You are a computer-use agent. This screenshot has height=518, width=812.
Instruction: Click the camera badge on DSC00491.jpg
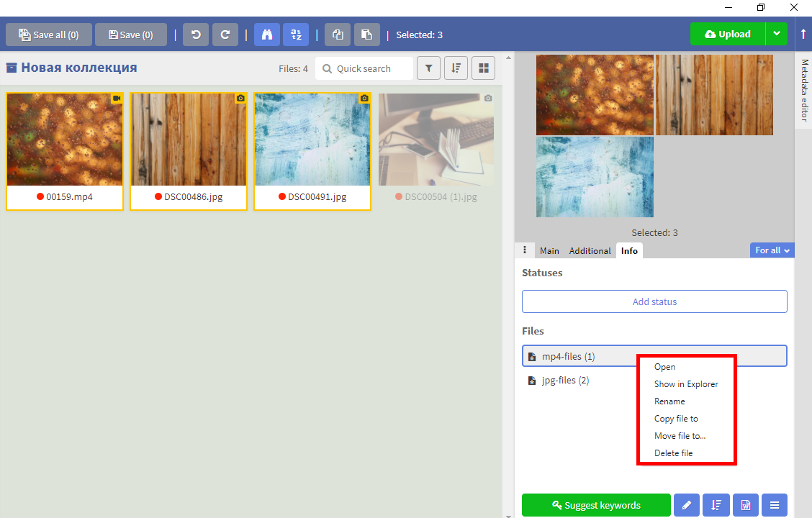pos(364,99)
